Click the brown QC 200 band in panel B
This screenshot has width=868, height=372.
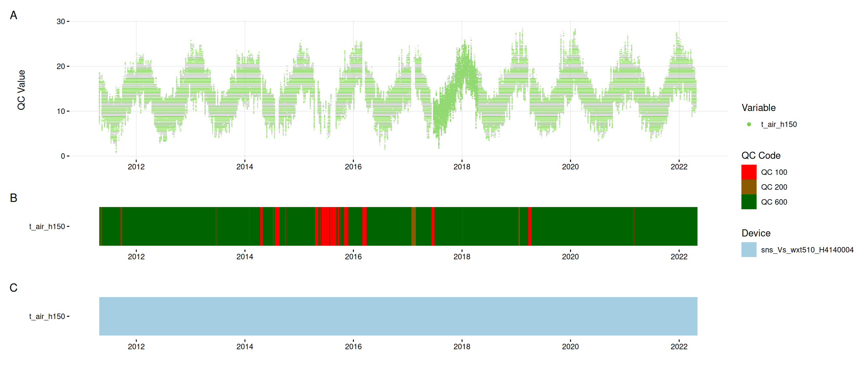pyautogui.click(x=413, y=226)
